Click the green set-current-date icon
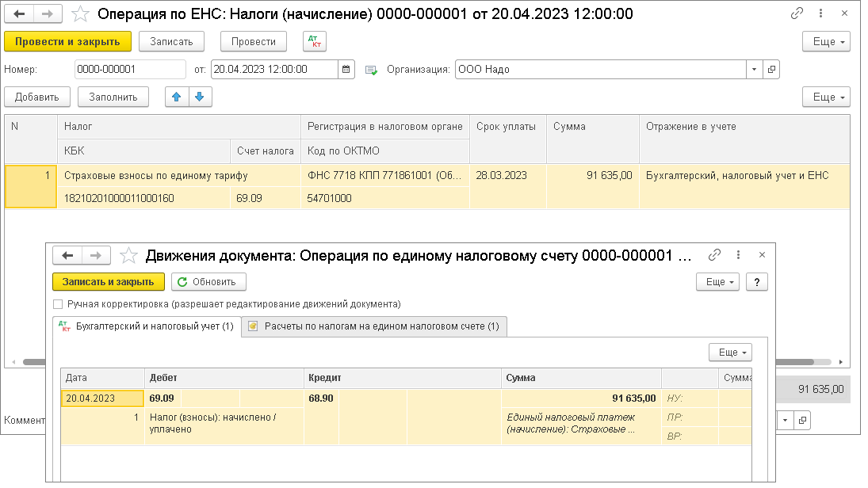Viewport: 868px width, 488px height. (369, 69)
